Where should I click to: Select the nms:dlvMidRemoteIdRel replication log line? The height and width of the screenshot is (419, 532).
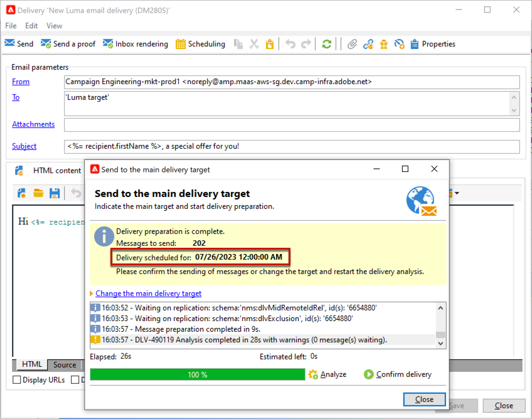click(x=263, y=308)
